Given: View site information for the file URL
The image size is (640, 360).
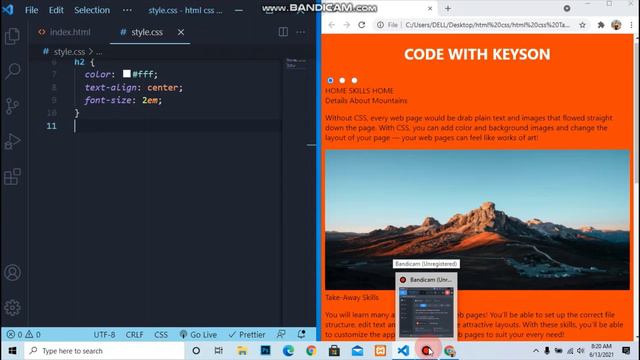Looking at the screenshot, I should (387, 25).
